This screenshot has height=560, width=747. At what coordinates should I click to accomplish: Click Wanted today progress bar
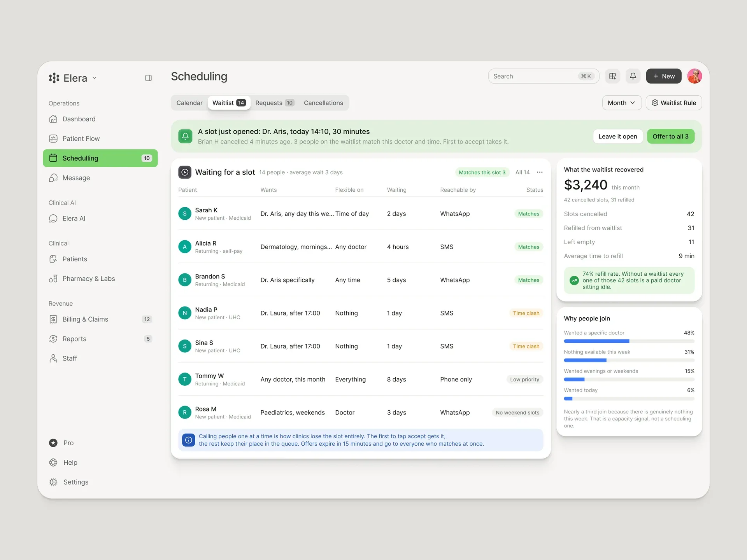[629, 399]
